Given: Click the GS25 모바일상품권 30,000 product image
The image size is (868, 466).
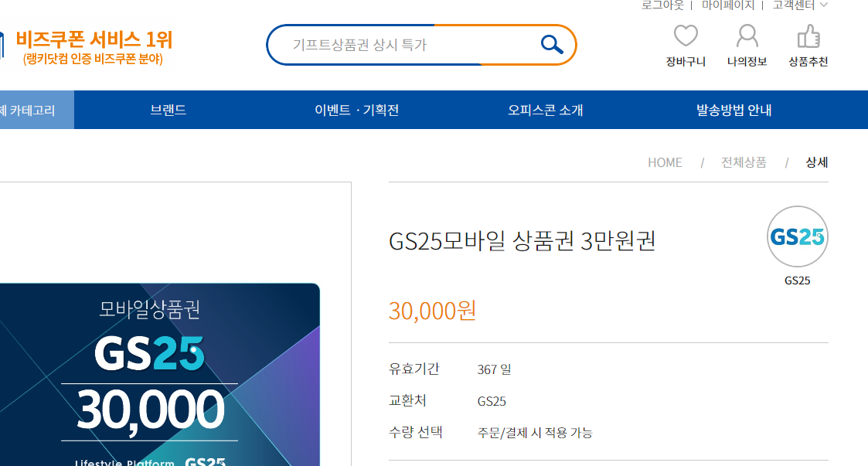Looking at the screenshot, I should click(160, 375).
